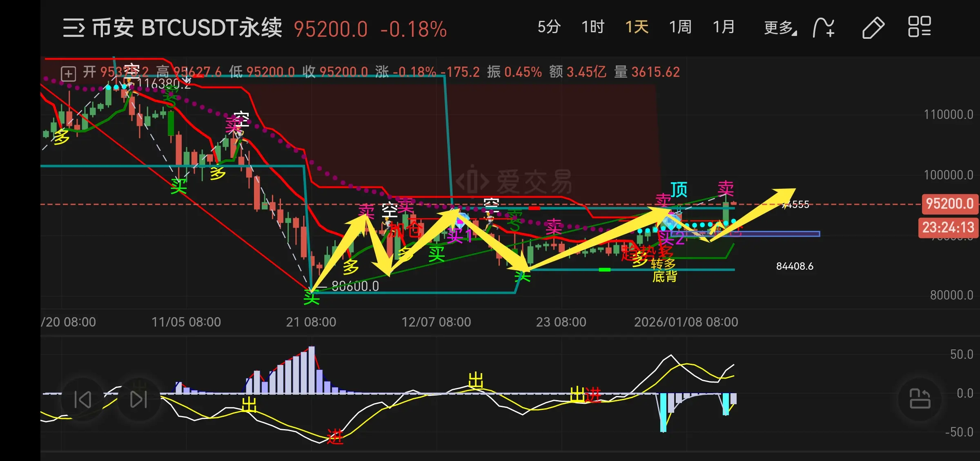The width and height of the screenshot is (980, 461).
Task: Select the 1周 weekly timeframe
Action: coord(680,27)
